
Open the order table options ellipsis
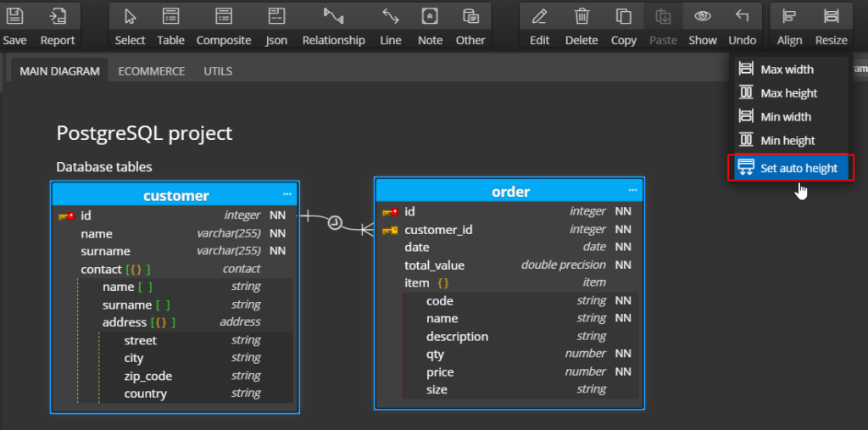point(632,190)
